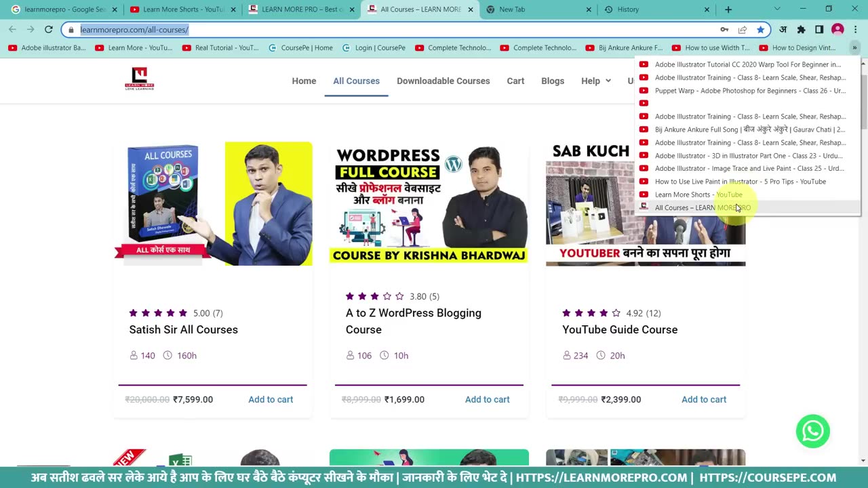Open Satish Sir All Courses title
The height and width of the screenshot is (488, 868).
point(183,329)
